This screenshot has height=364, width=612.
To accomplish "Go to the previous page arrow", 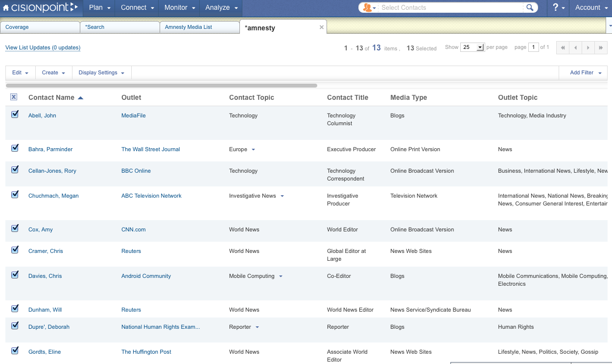I will (576, 47).
